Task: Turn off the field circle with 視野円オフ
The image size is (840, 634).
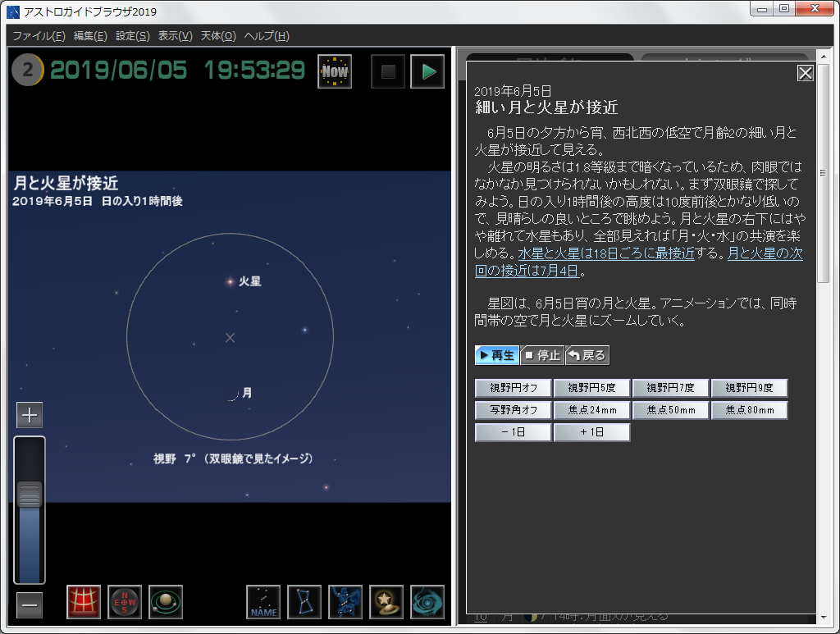Action: click(514, 388)
